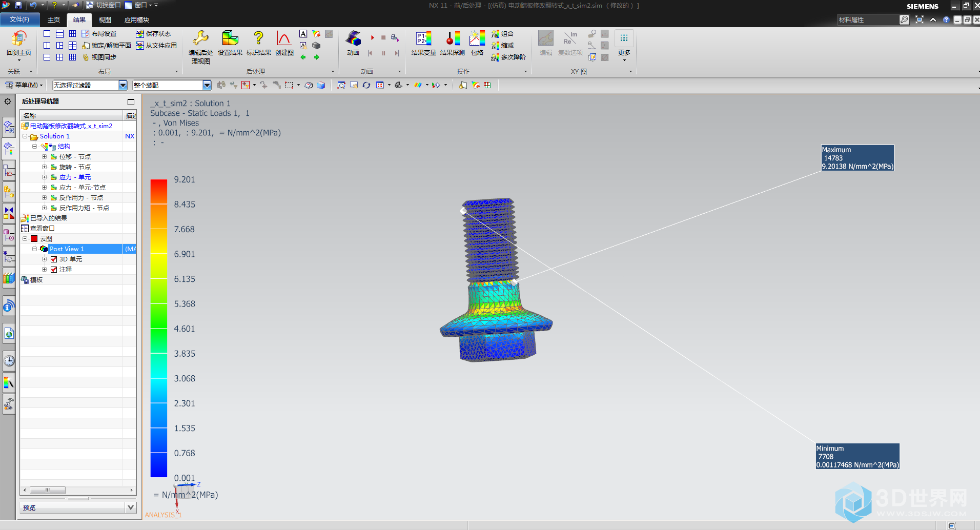
Task: Select the Post View 1 tree item
Action: pyautogui.click(x=67, y=249)
